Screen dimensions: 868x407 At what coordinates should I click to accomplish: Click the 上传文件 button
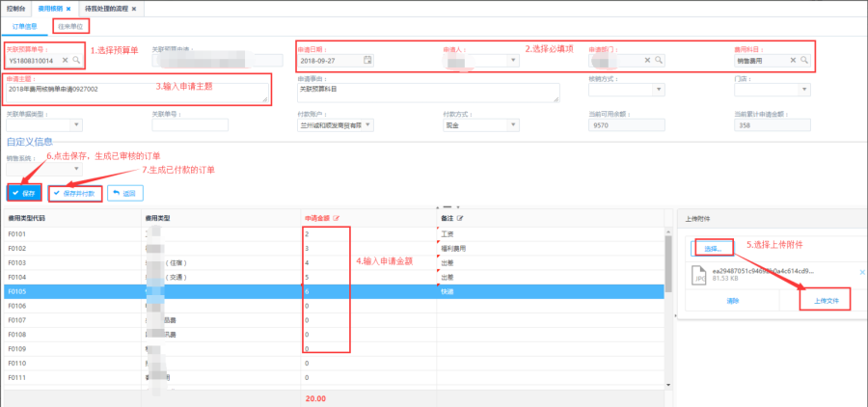click(x=825, y=301)
